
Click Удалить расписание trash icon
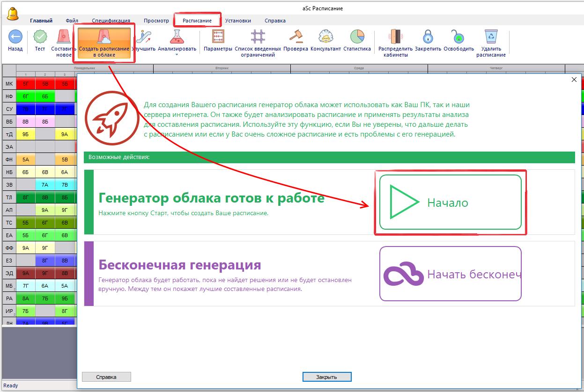(491, 37)
